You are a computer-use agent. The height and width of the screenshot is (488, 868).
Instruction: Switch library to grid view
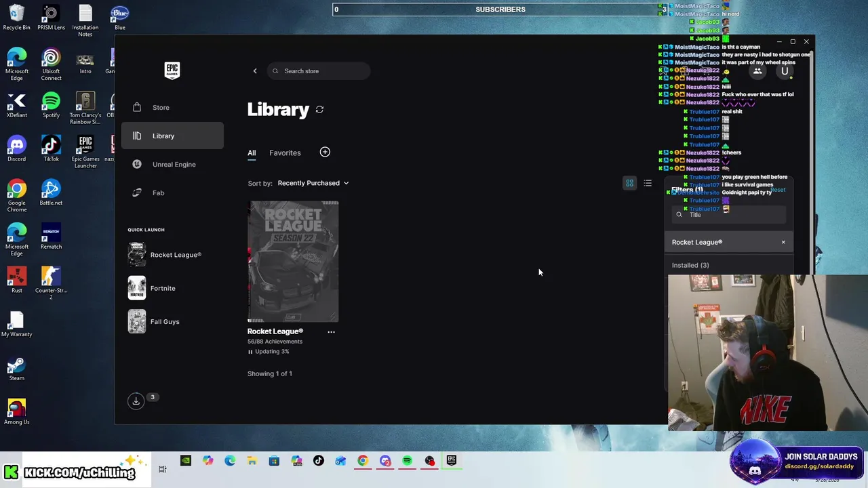(630, 183)
